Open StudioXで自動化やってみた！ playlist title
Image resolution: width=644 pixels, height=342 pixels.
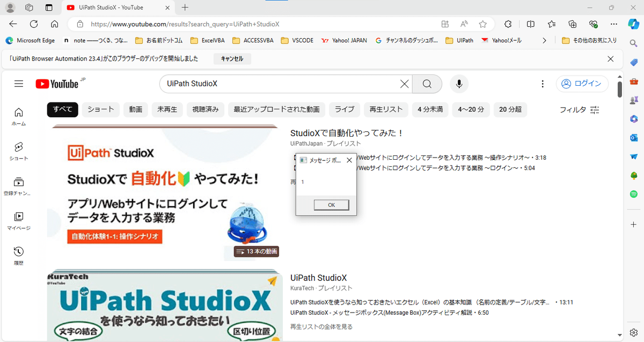coord(347,133)
